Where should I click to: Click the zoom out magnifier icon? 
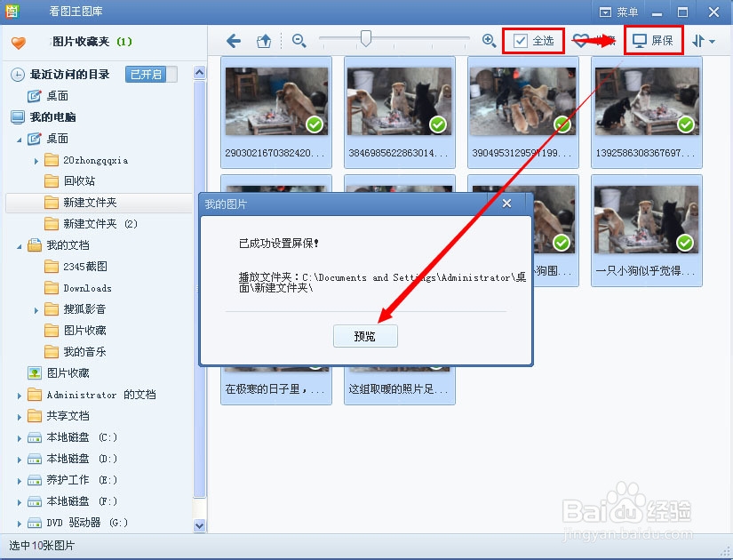coord(299,40)
